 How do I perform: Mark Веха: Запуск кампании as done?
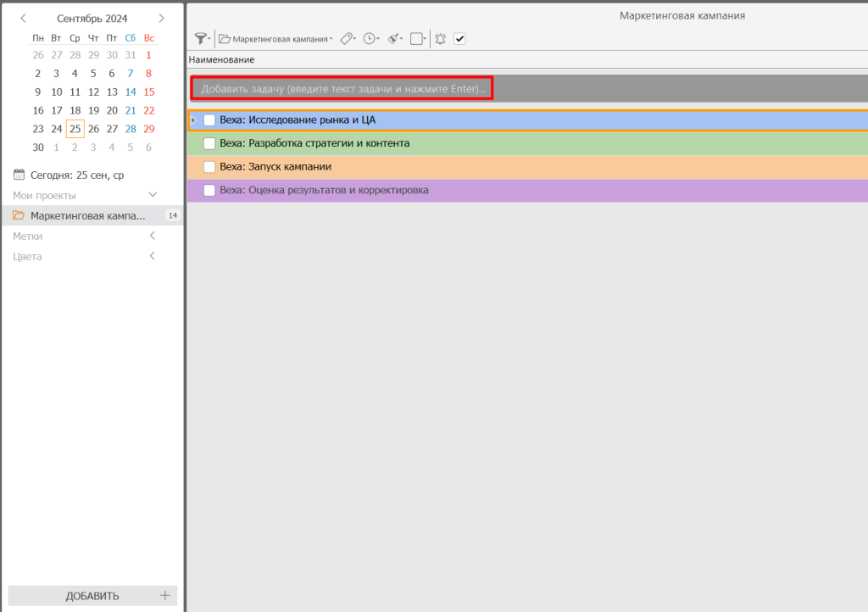[209, 167]
